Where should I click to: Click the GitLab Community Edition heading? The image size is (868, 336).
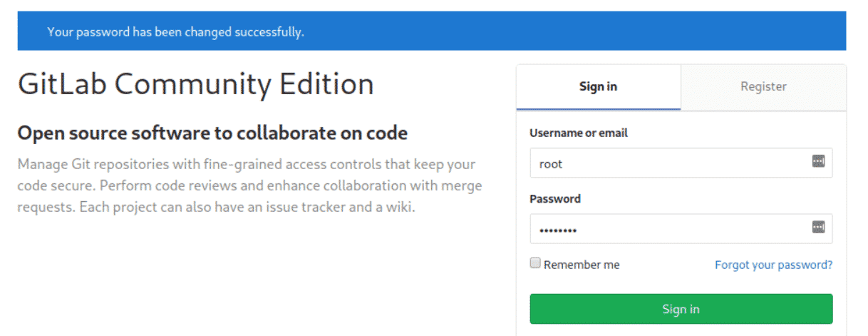pos(195,84)
